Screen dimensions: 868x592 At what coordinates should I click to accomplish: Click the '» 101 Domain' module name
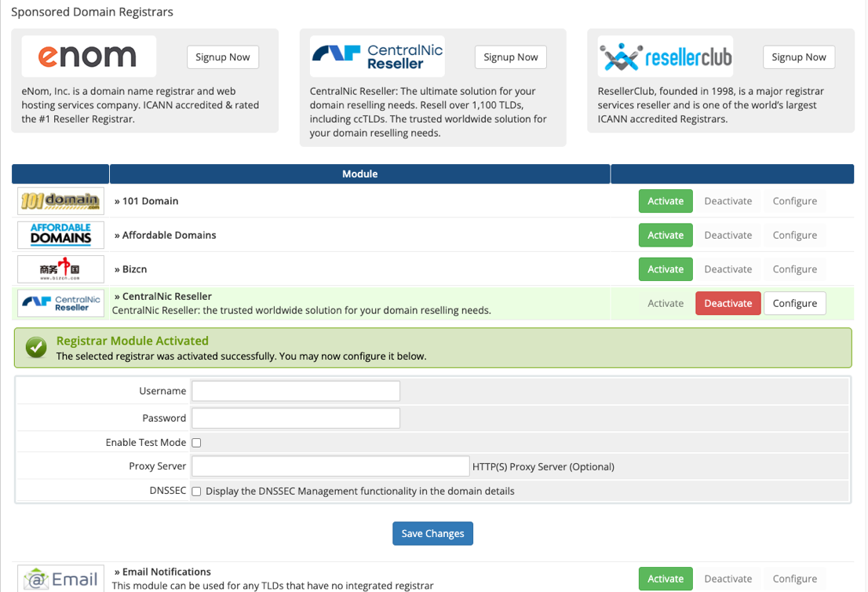click(146, 201)
